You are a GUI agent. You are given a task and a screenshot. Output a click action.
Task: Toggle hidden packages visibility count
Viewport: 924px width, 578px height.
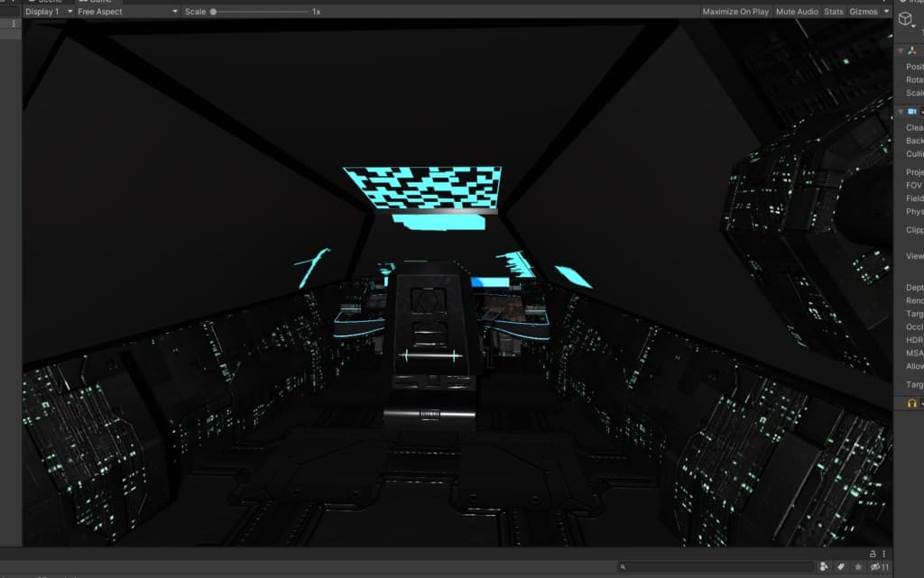click(880, 567)
